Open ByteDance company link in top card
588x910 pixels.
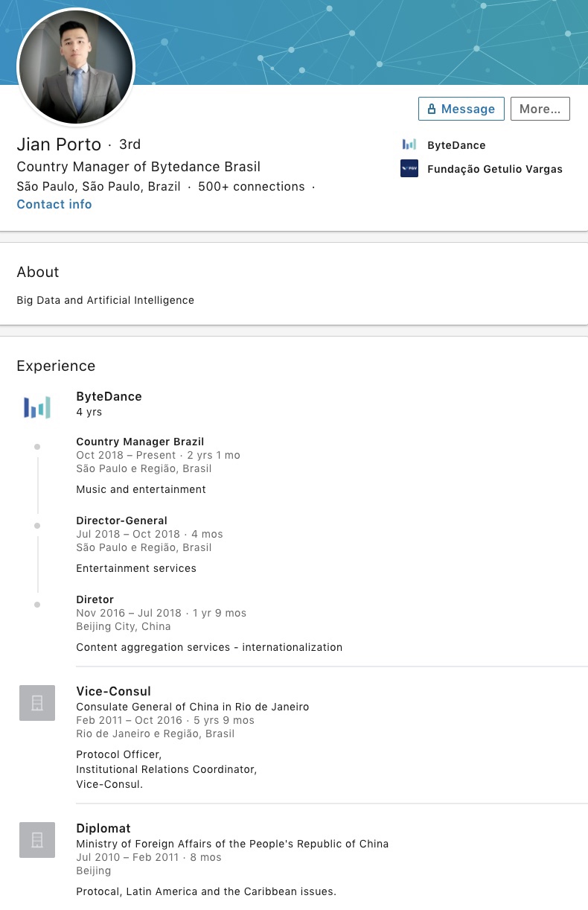456,145
